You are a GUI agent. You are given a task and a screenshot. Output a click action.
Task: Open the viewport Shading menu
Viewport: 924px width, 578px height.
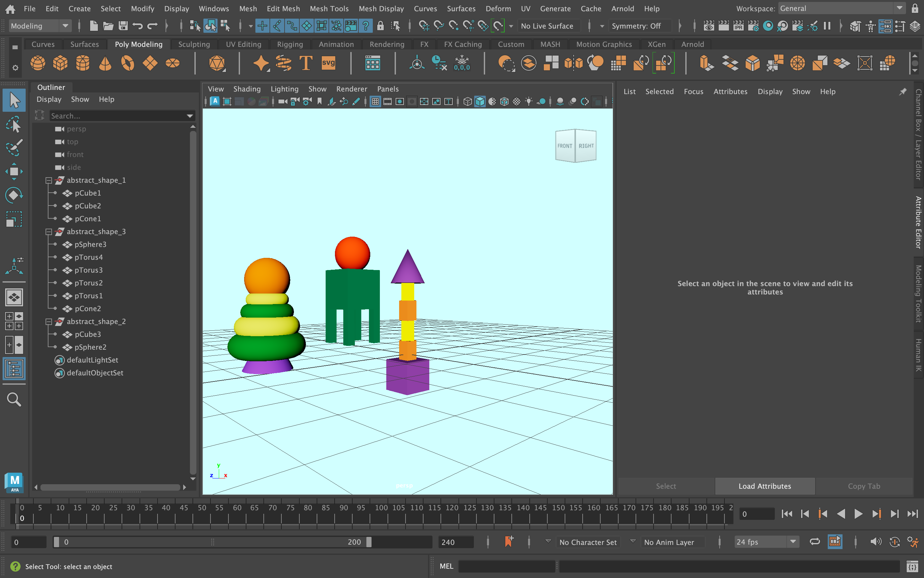pyautogui.click(x=247, y=89)
